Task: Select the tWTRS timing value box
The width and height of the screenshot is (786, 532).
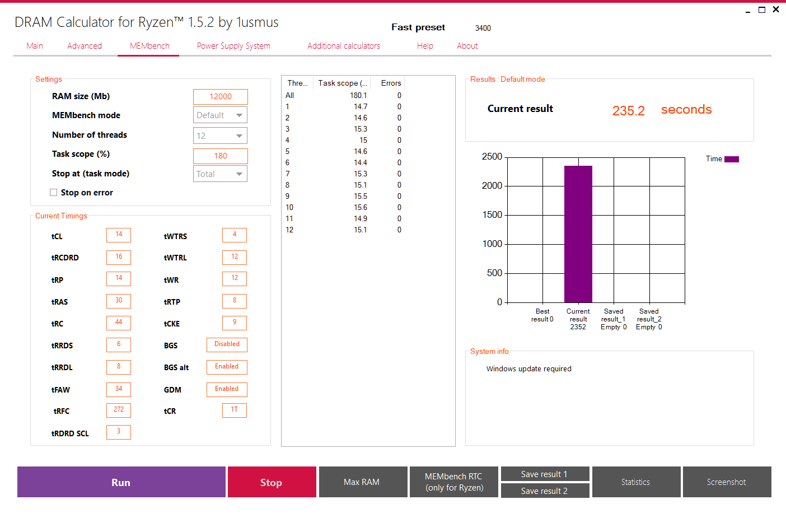Action: point(235,235)
